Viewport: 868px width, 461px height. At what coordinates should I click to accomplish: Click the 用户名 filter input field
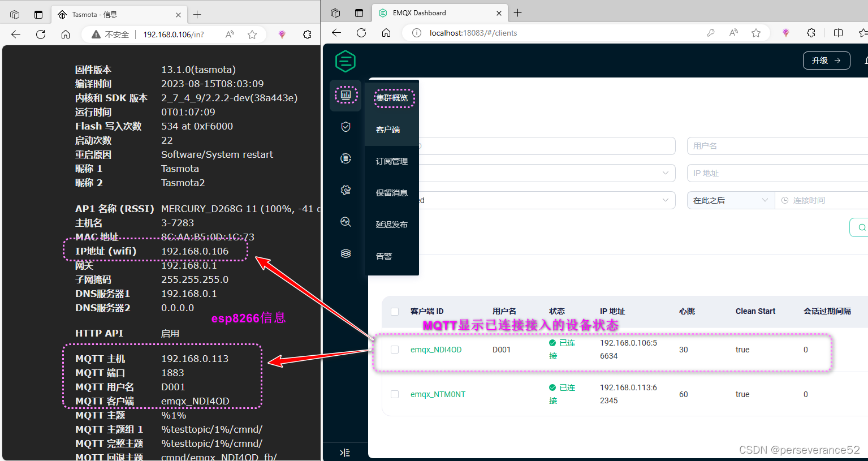778,146
